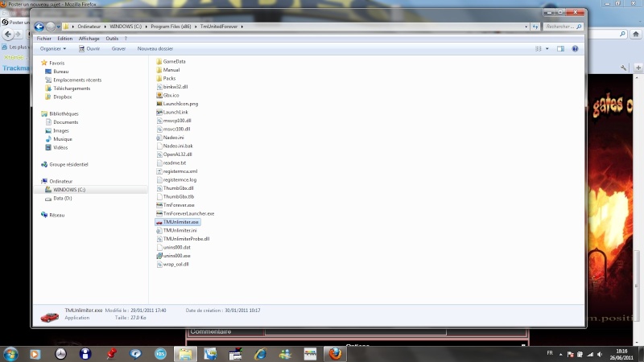Click the Explorer back navigation arrow
The width and height of the screenshot is (644, 362).
(39, 27)
